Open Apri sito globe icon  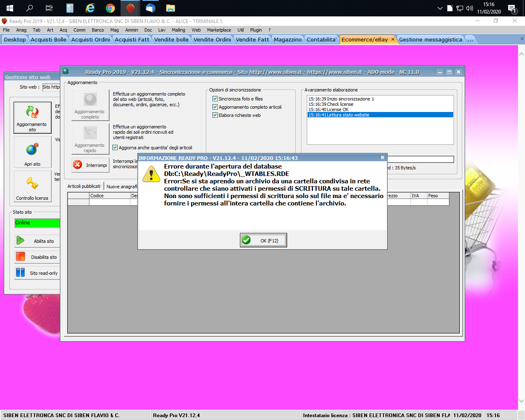pos(32,152)
